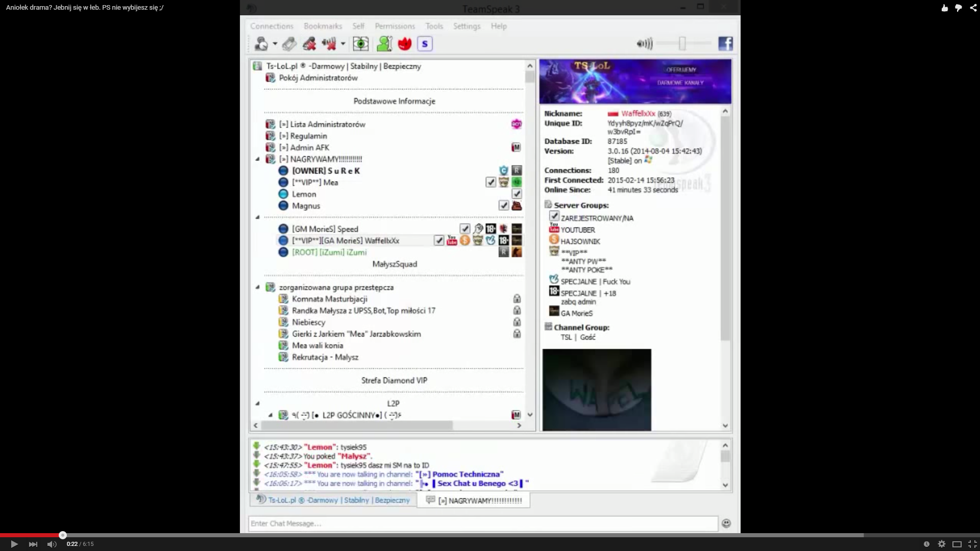Switch to the Ts-LoL.pl server chat tab

point(333,500)
